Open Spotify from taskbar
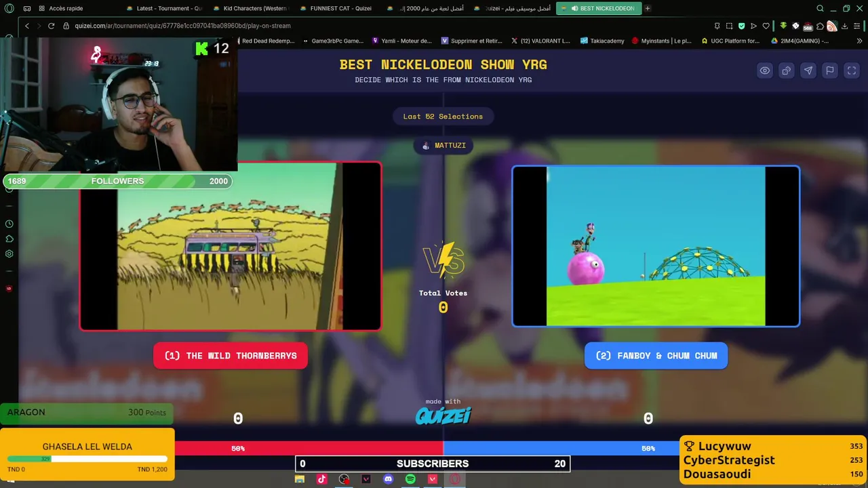868x488 pixels. (410, 479)
